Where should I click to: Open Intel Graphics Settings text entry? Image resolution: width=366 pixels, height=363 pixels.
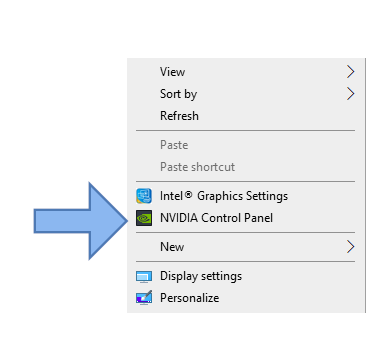(x=224, y=196)
